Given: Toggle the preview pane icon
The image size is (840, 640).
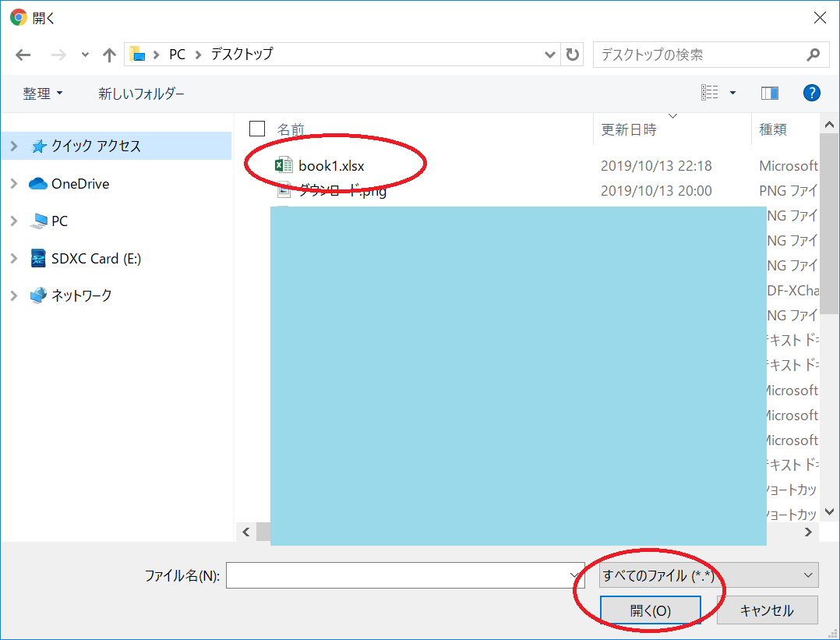Looking at the screenshot, I should click(770, 94).
